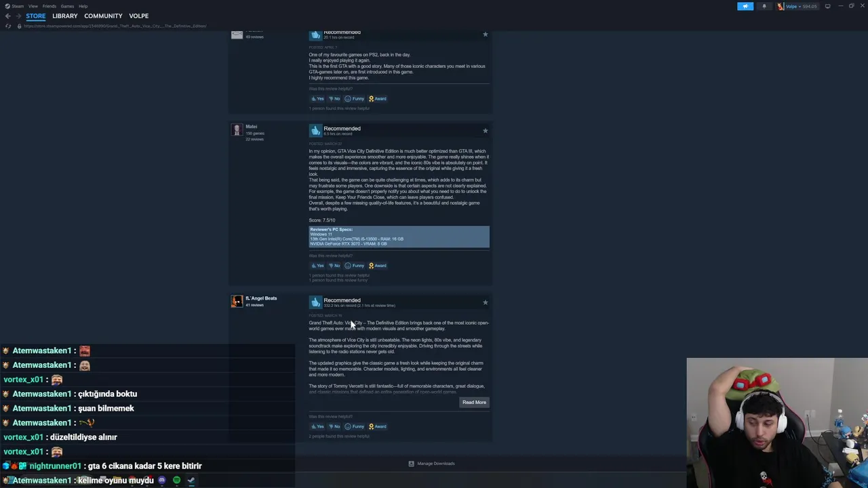Image resolution: width=868 pixels, height=488 pixels.
Task: Open the notifications bell
Action: [x=764, y=6]
